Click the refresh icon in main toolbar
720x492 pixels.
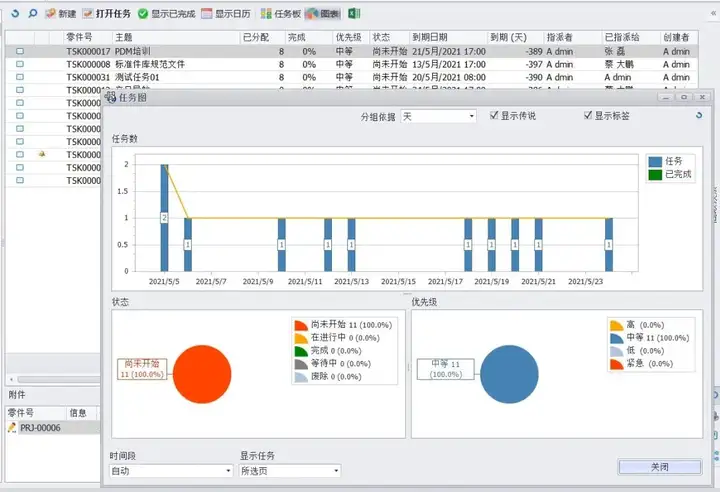(x=15, y=14)
